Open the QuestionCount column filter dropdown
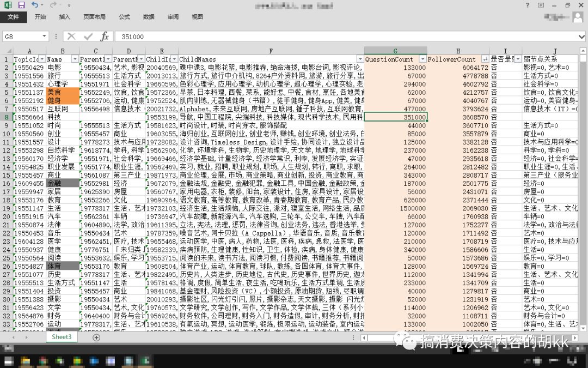Image resolution: width=588 pixels, height=368 pixels. (x=423, y=59)
